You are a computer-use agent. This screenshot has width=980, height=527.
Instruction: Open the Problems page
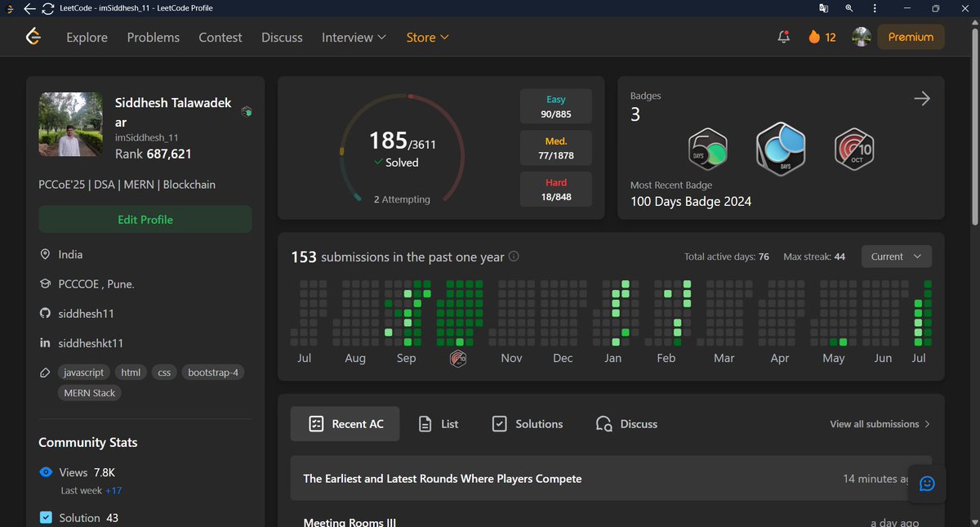coord(153,38)
